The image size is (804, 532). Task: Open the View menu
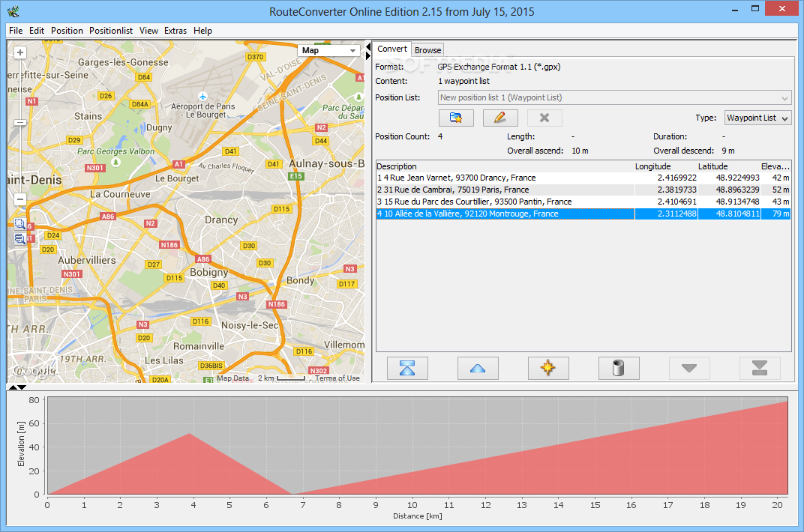coord(148,31)
